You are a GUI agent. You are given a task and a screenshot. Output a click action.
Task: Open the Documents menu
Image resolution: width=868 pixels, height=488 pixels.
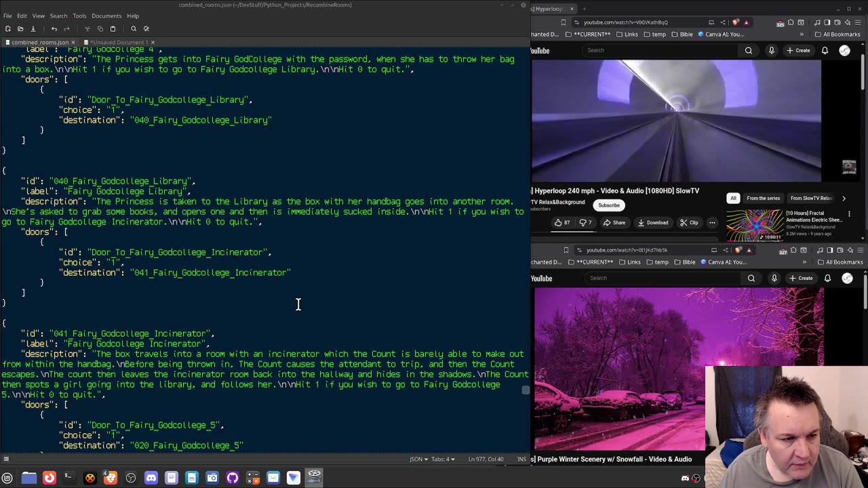[106, 16]
